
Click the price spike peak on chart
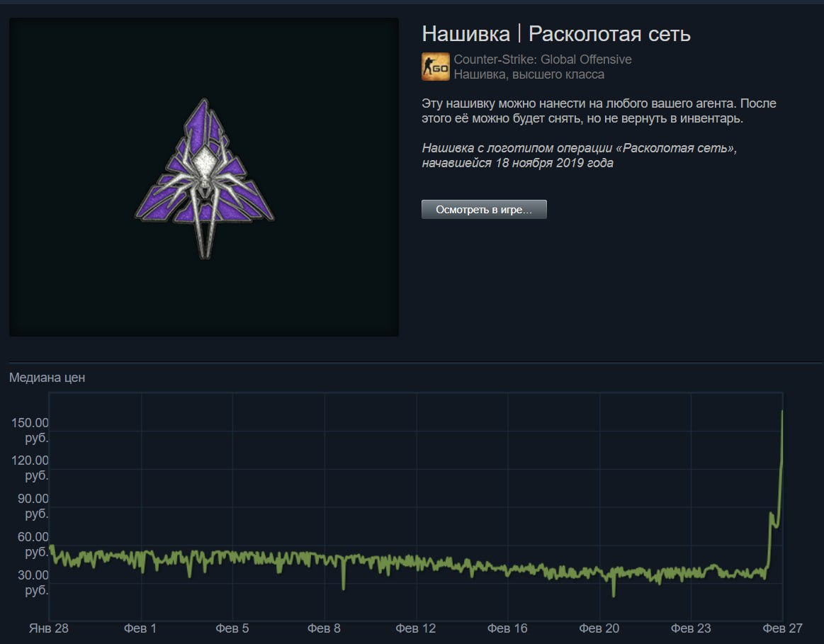(x=782, y=412)
